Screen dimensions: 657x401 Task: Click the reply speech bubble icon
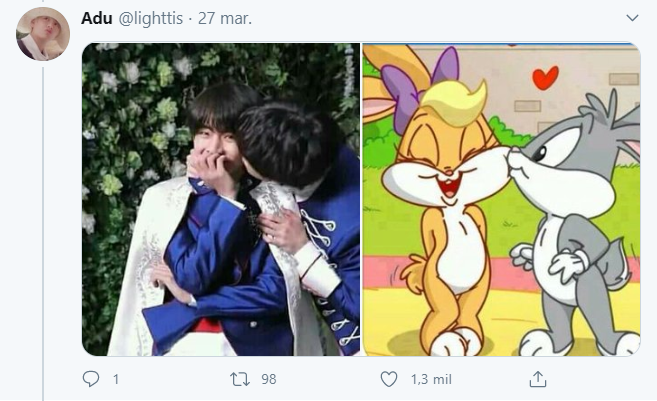(91, 379)
